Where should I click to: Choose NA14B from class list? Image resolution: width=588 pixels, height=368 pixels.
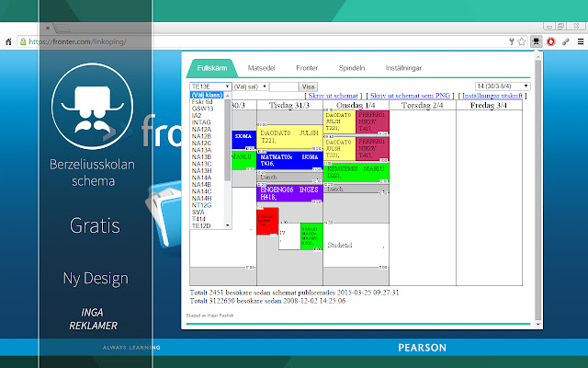pyautogui.click(x=207, y=184)
